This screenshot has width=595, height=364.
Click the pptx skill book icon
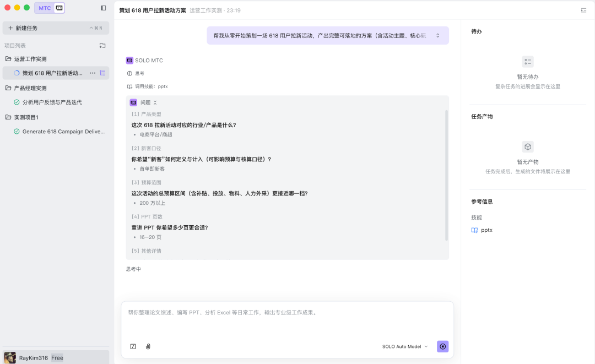474,230
